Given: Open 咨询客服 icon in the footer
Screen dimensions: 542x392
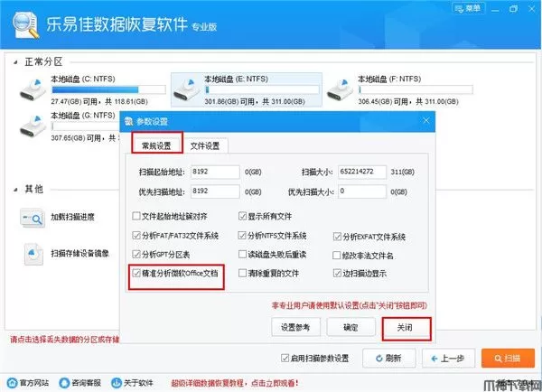Looking at the screenshot, I should [x=64, y=383].
